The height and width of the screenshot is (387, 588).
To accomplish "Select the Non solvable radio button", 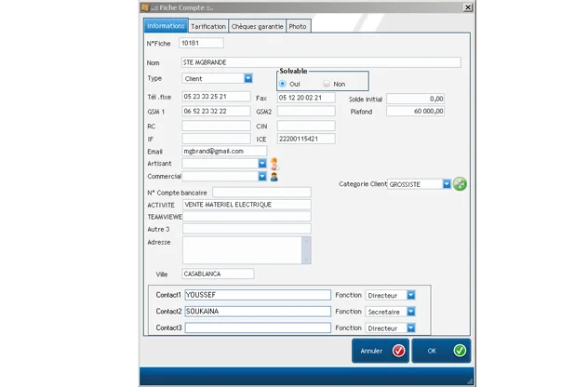I will point(327,84).
